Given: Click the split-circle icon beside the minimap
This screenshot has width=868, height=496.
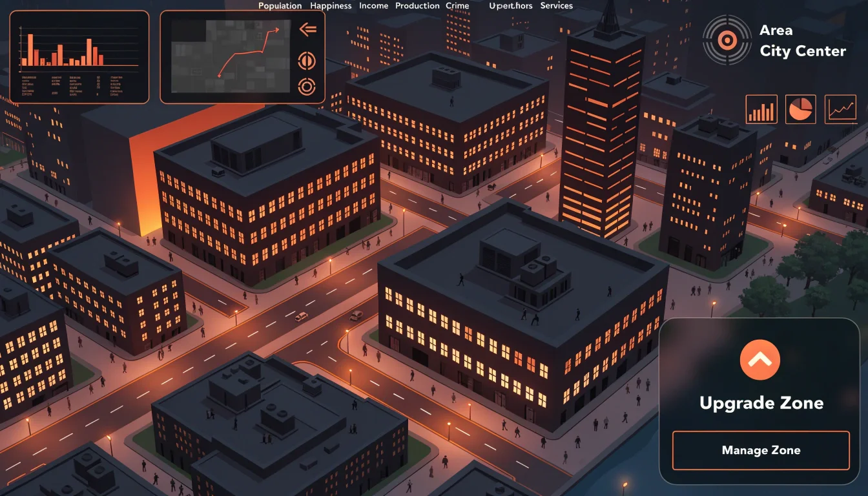Looking at the screenshot, I should (x=307, y=61).
